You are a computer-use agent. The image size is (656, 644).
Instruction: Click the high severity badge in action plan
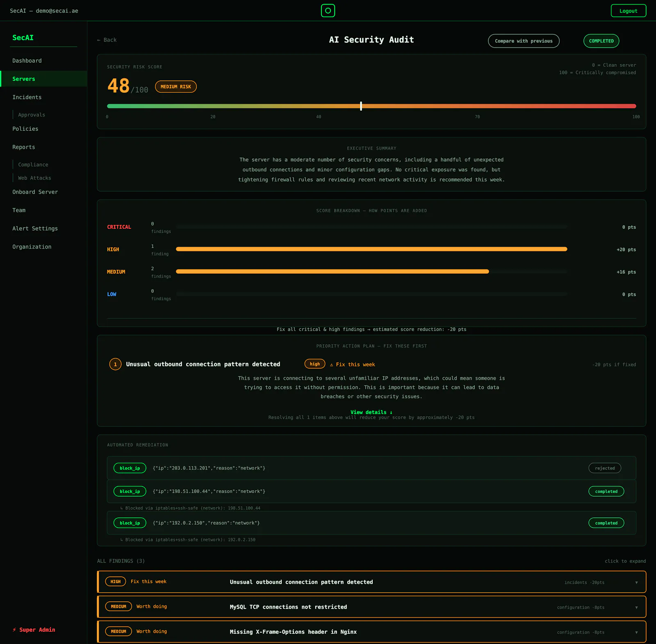click(x=315, y=364)
